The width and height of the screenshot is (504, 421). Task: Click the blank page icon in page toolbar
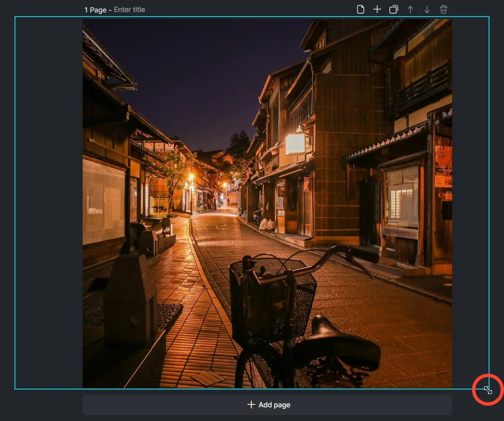(x=360, y=10)
